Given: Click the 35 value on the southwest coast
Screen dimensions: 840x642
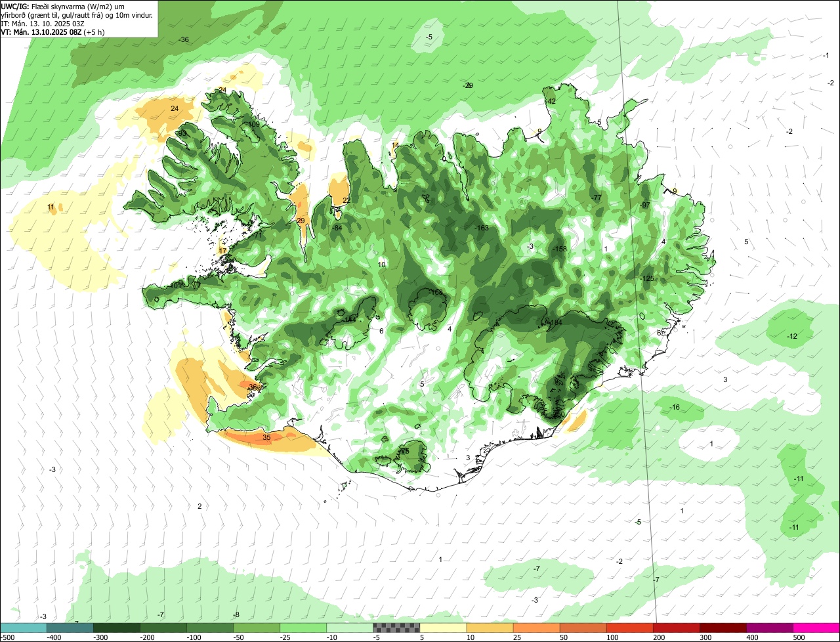Looking at the screenshot, I should click(266, 437).
